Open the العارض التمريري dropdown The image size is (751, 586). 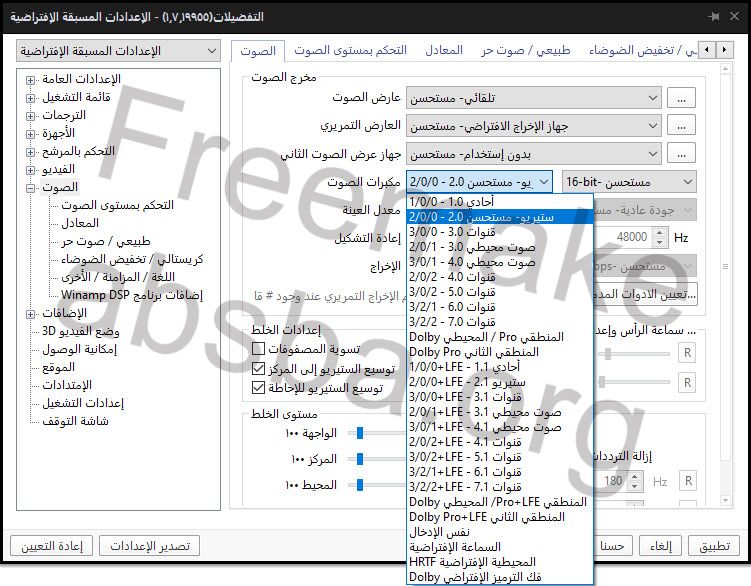click(x=534, y=126)
